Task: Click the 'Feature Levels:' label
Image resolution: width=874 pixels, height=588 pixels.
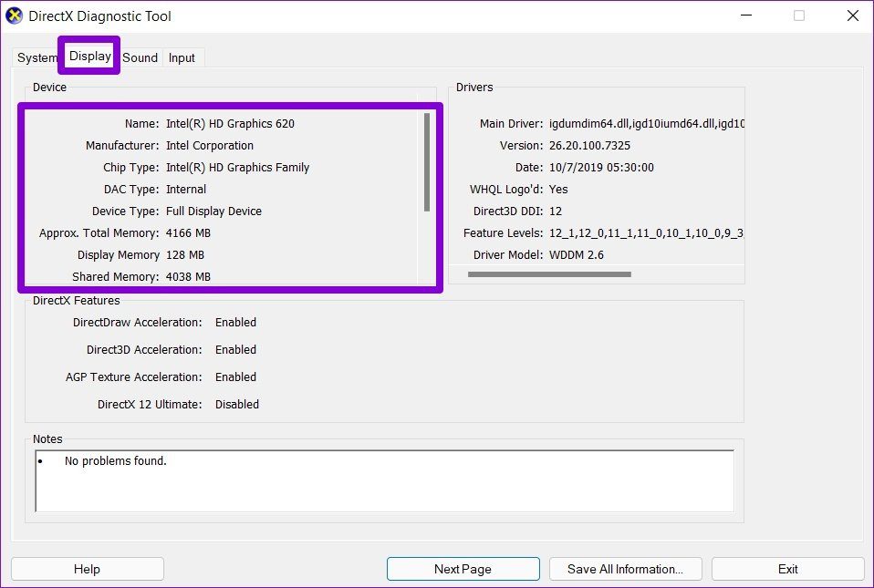Action: 503,232
